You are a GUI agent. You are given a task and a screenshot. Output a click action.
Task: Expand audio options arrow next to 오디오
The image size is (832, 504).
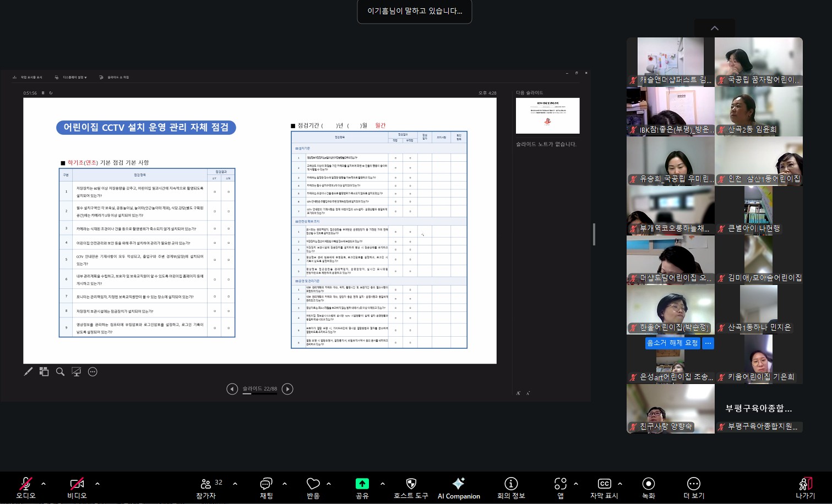click(43, 484)
